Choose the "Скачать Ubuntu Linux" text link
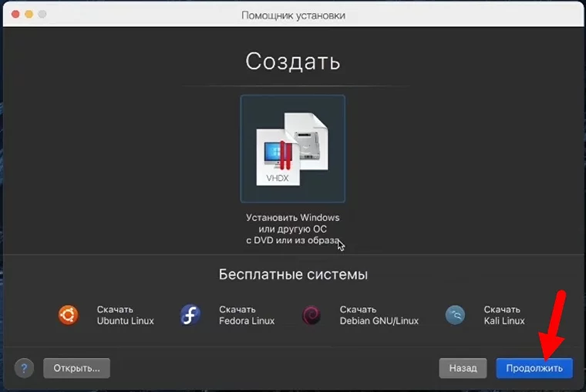This screenshot has height=392, width=586. [x=125, y=315]
